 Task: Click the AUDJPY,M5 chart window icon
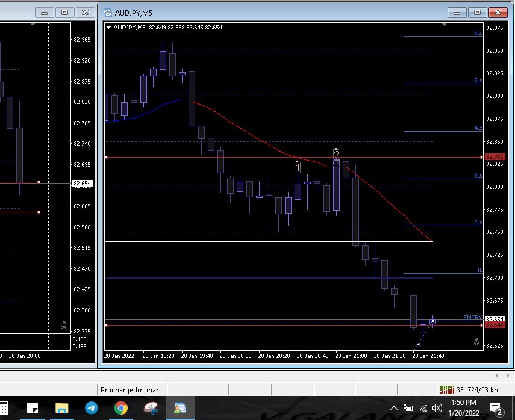point(108,13)
